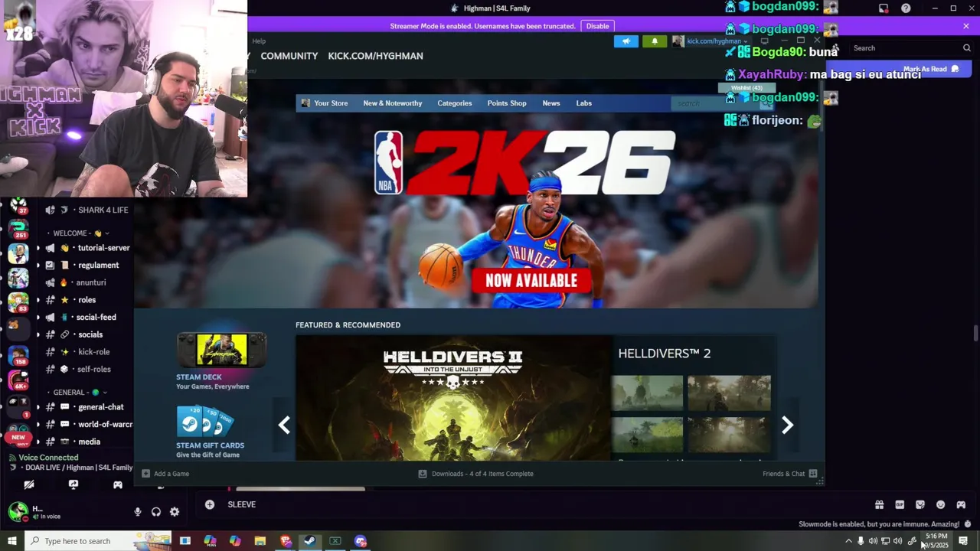980x551 pixels.
Task: Click Add a Game in Steam
Action: tap(165, 474)
